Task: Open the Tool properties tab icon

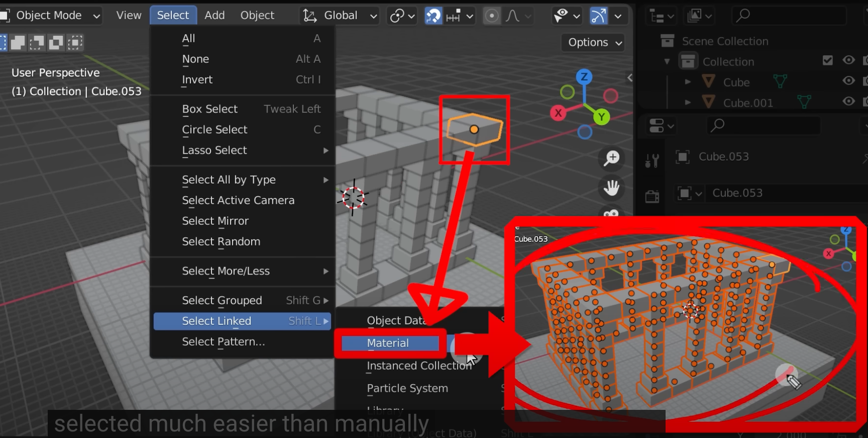Action: click(x=652, y=160)
